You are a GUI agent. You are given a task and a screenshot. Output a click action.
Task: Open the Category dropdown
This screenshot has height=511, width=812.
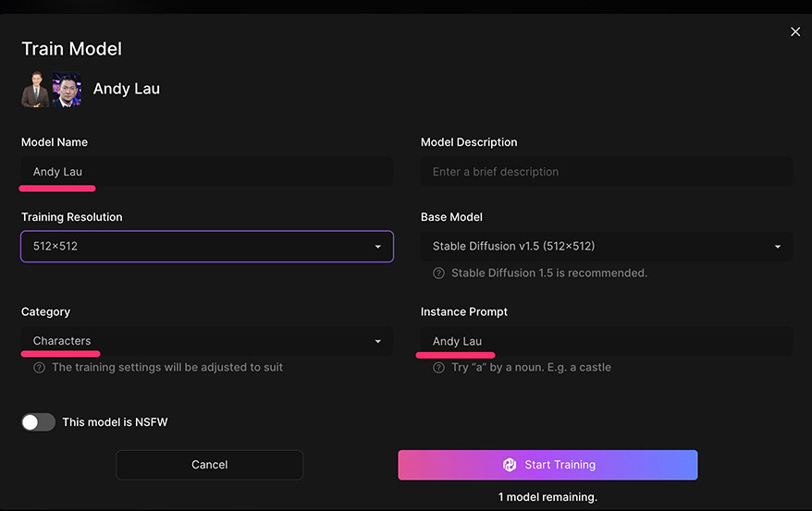[207, 341]
